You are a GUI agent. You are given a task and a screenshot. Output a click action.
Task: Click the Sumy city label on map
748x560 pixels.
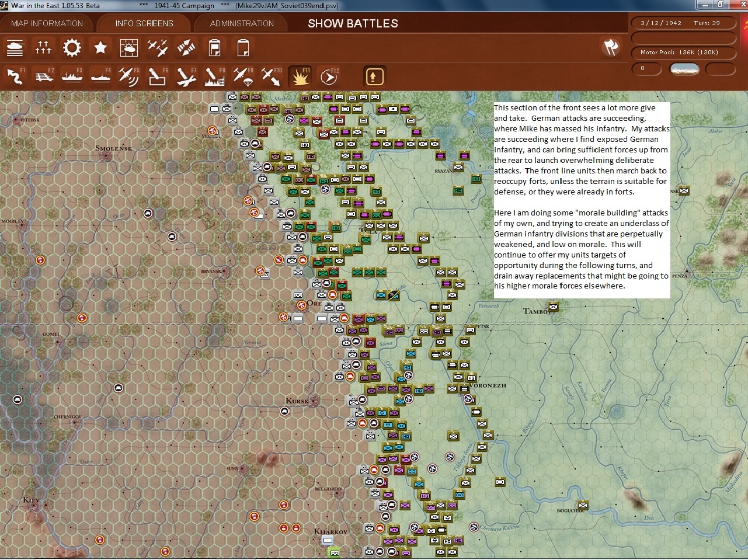pyautogui.click(x=232, y=468)
